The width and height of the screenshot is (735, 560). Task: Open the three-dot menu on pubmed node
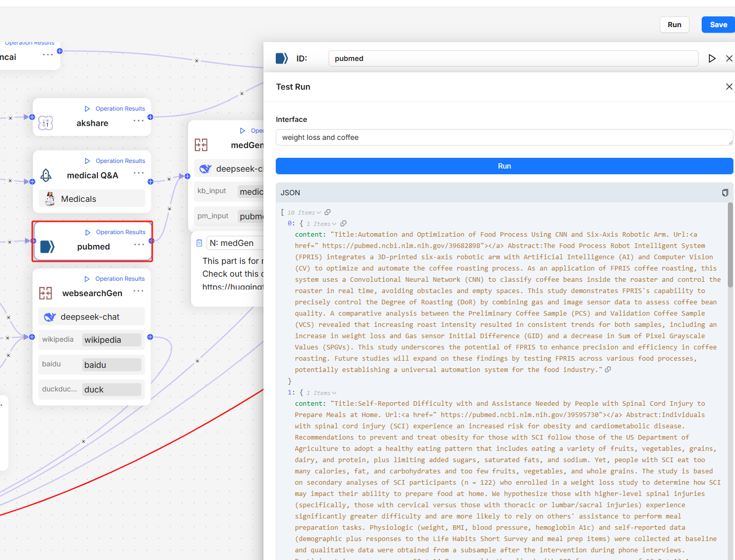pyautogui.click(x=139, y=244)
